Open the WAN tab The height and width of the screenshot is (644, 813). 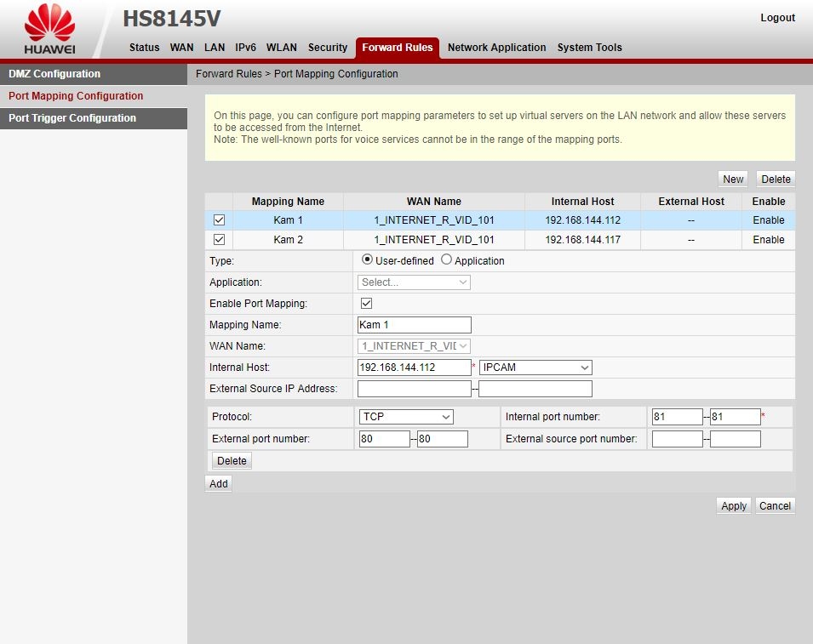[181, 47]
